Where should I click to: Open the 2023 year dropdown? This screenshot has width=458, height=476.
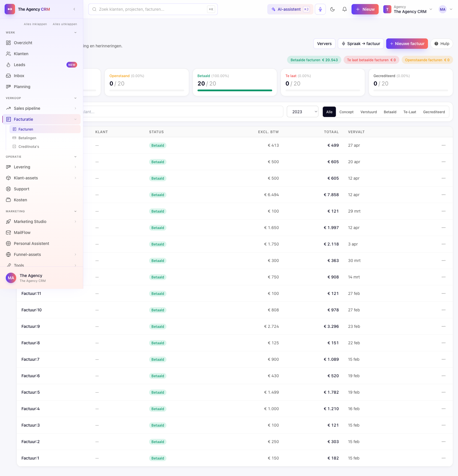(x=303, y=112)
